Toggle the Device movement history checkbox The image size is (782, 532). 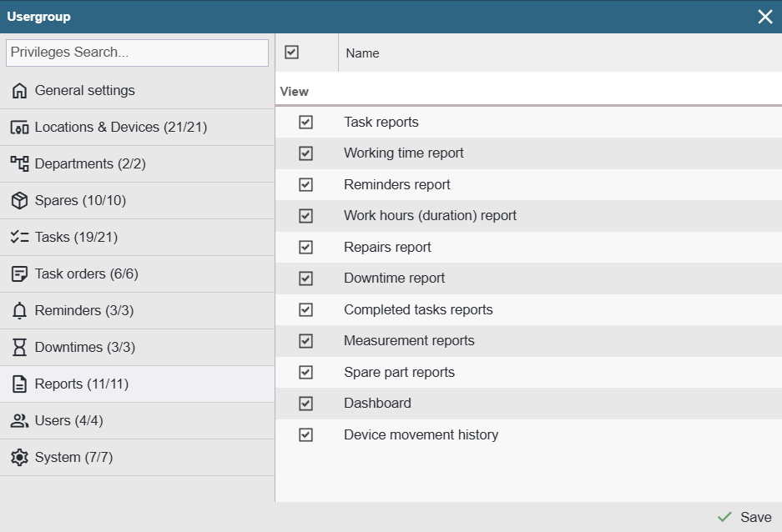pos(305,435)
